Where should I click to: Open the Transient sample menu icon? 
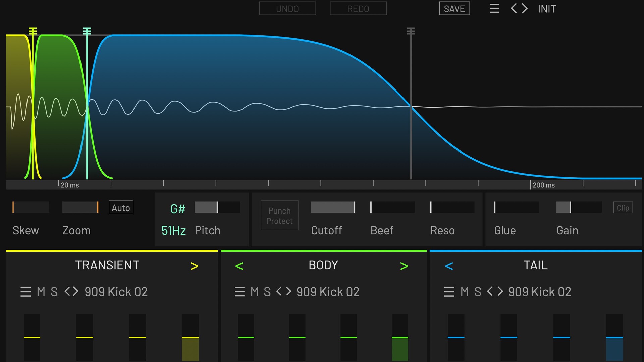pyautogui.click(x=25, y=292)
